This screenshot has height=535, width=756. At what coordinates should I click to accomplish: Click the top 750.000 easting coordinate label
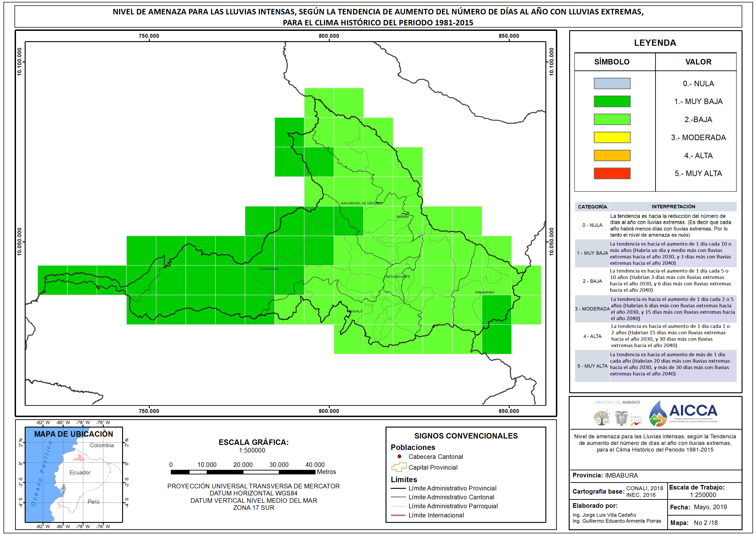[149, 36]
